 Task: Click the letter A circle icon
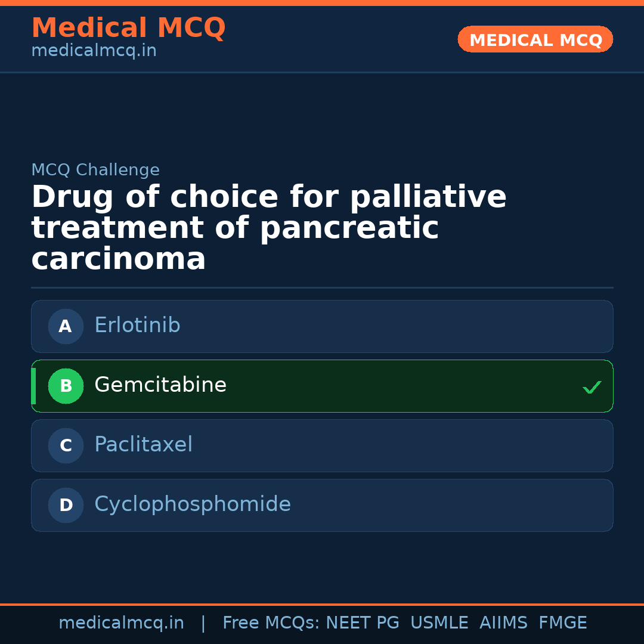pyautogui.click(x=66, y=326)
